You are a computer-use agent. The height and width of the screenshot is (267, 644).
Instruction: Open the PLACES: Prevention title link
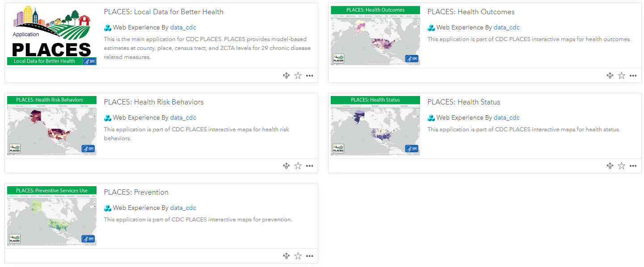(136, 192)
